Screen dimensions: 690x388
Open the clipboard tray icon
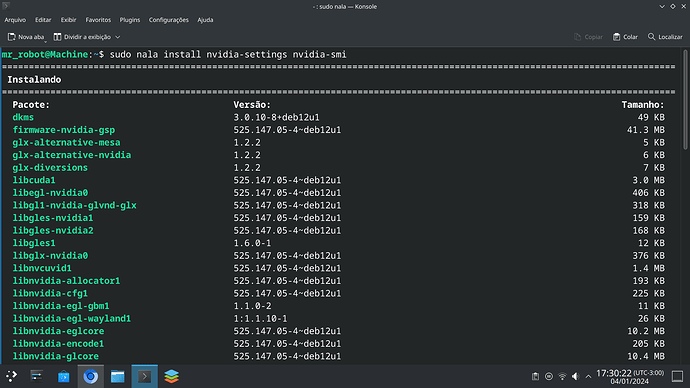click(x=535, y=376)
